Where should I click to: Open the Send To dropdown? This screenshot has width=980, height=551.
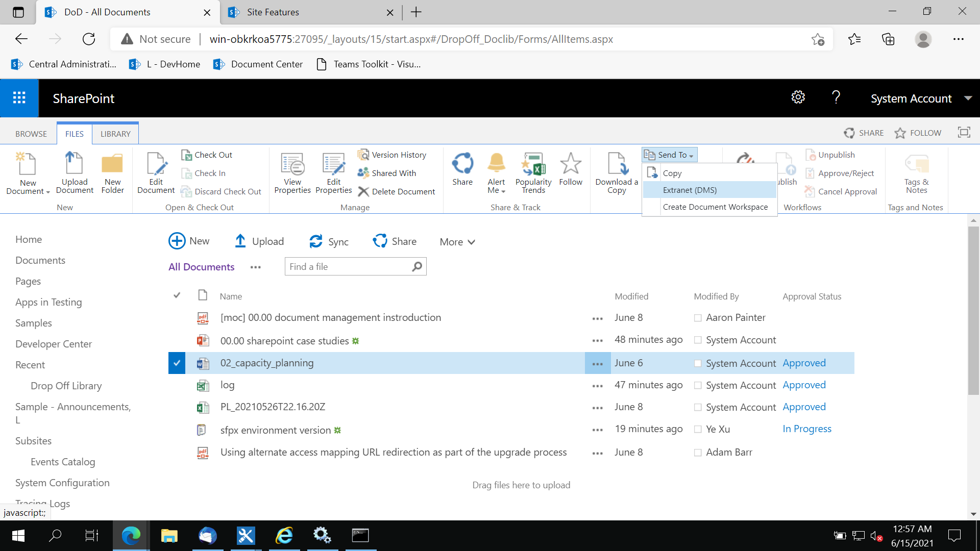tap(669, 155)
